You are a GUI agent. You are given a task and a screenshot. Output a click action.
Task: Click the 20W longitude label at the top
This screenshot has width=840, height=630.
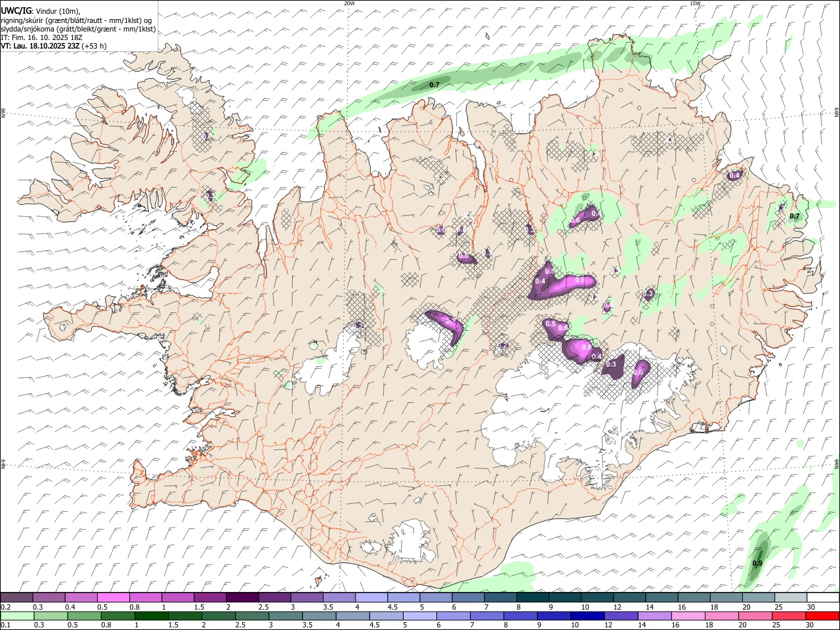350,3
